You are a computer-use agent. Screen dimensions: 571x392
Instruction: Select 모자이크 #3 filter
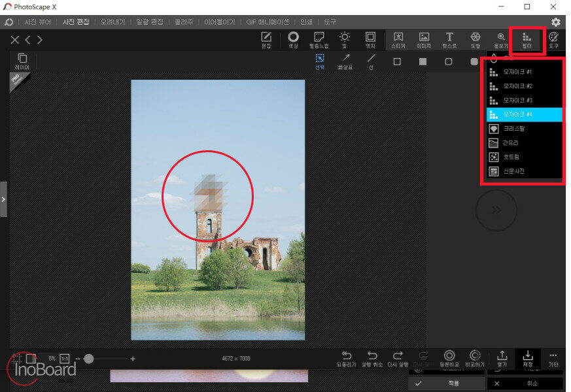[525, 101]
